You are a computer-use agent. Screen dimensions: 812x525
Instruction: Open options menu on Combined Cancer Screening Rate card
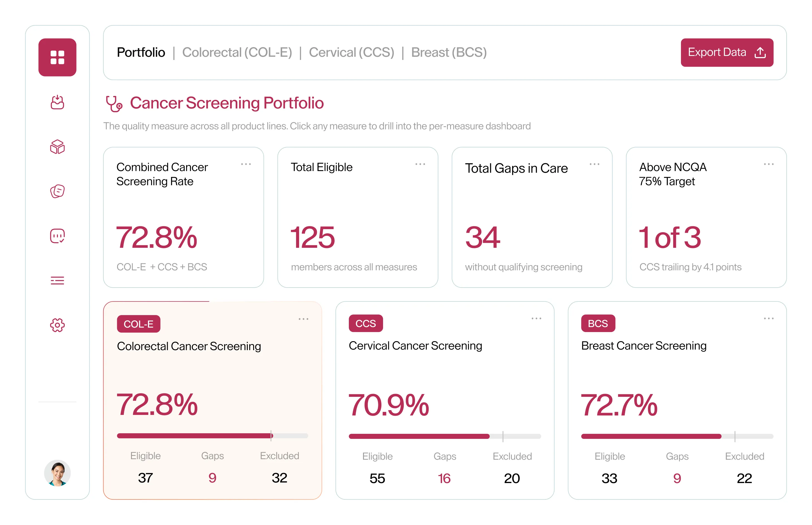(246, 164)
